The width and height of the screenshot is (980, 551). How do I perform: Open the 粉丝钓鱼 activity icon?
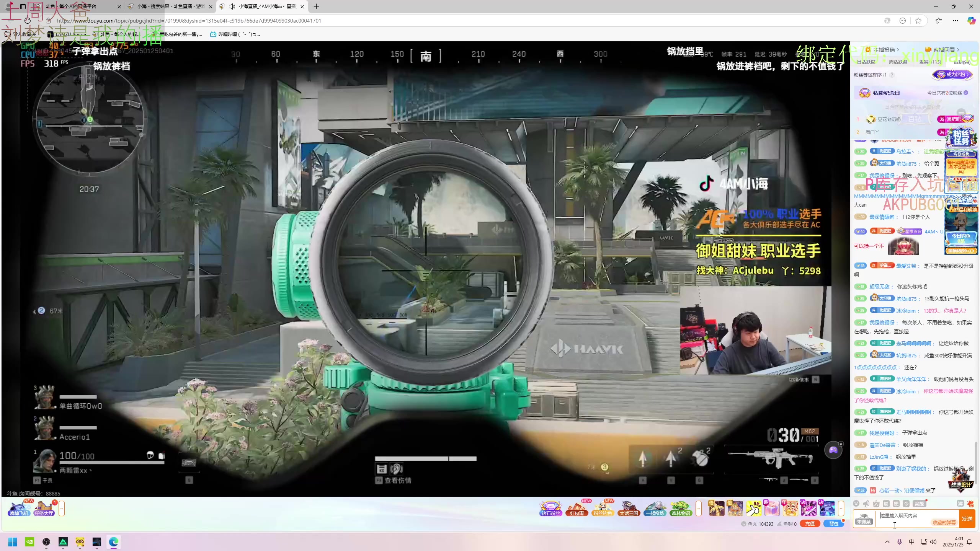coord(603,509)
